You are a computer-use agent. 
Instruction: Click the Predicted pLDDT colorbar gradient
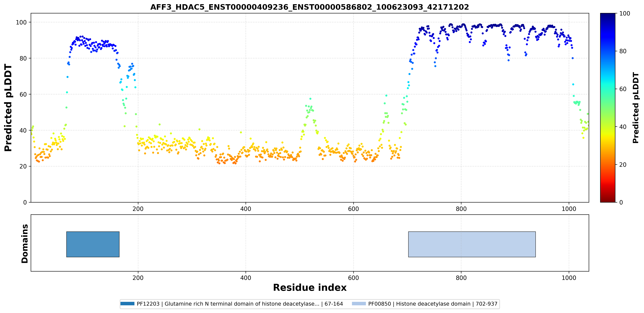pyautogui.click(x=608, y=108)
